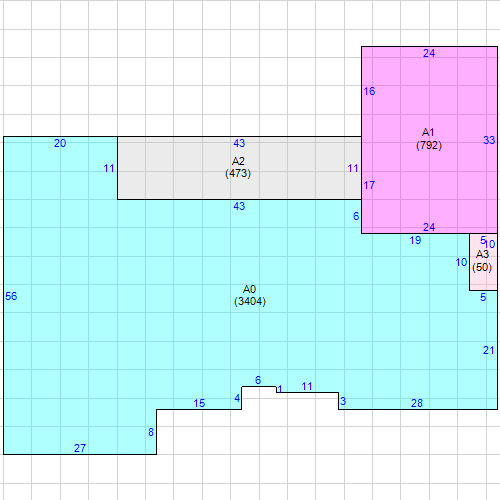This screenshot has height=500, width=500.
Task: Click the 17 dimension label
Action: tap(369, 185)
